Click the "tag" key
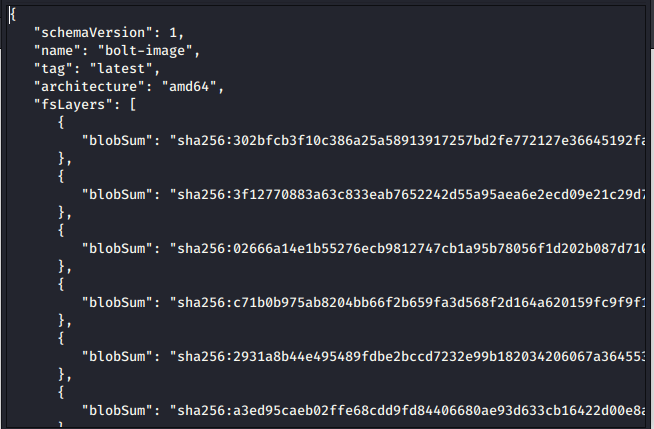The height and width of the screenshot is (429, 654). tap(52, 68)
